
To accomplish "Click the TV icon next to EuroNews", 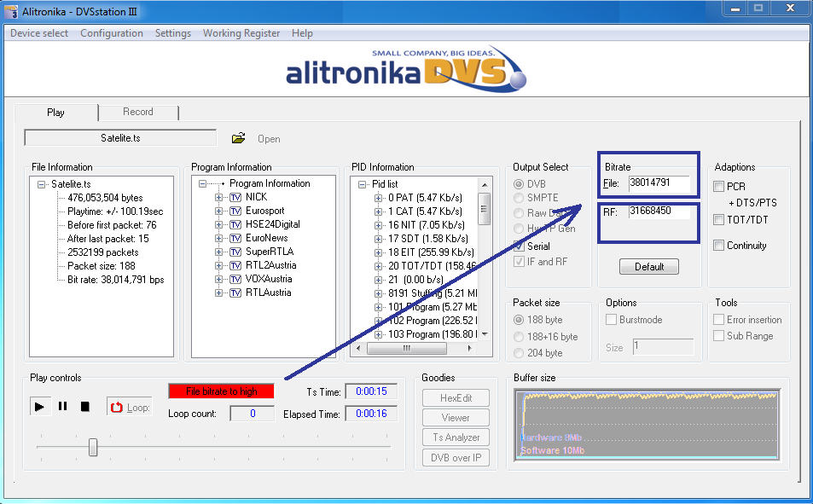I will click(235, 238).
